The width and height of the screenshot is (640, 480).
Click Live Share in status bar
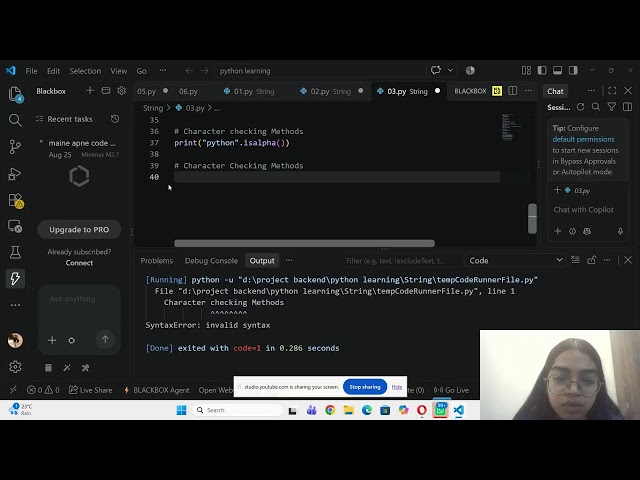(91, 390)
